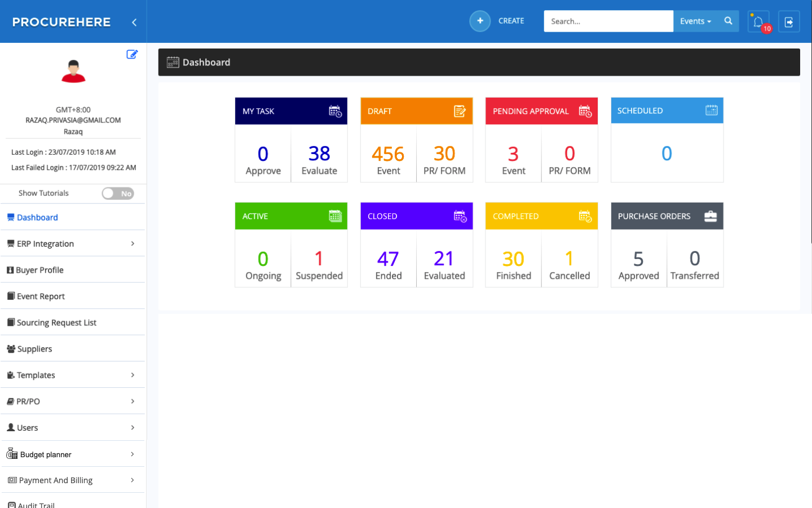Focus the Search input field
The width and height of the screenshot is (812, 508).
pyautogui.click(x=608, y=21)
